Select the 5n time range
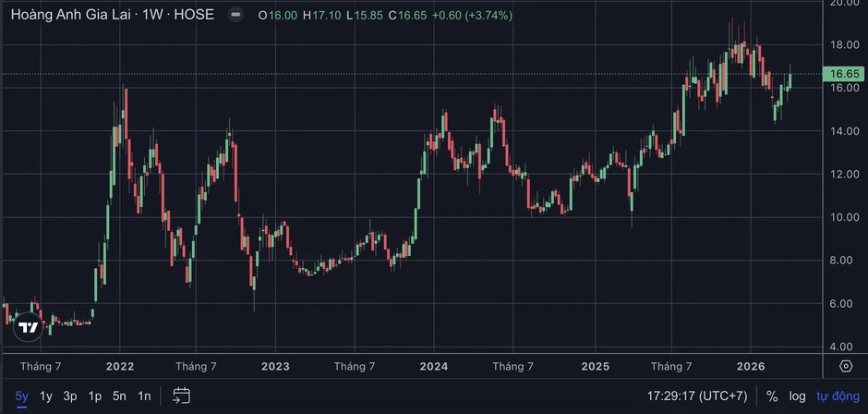 pos(119,396)
